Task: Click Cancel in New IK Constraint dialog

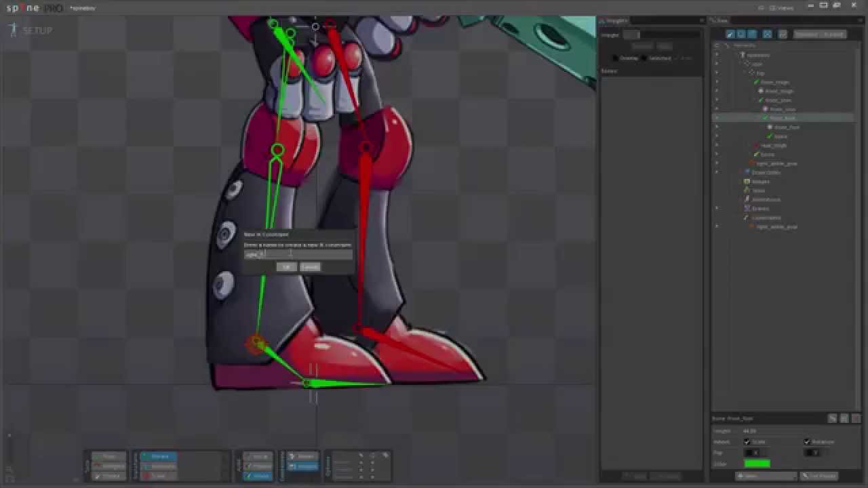Action: [x=310, y=267]
